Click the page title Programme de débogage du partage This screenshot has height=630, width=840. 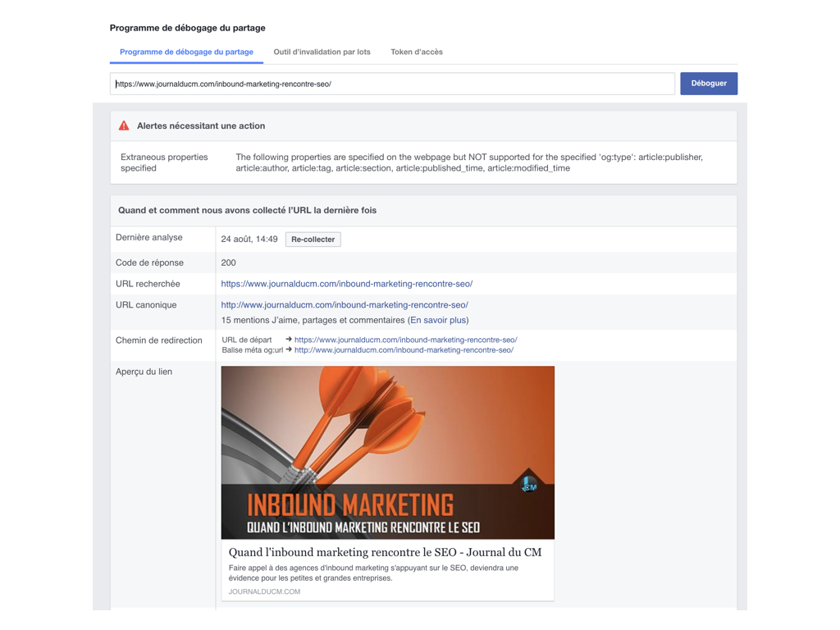pyautogui.click(x=188, y=28)
